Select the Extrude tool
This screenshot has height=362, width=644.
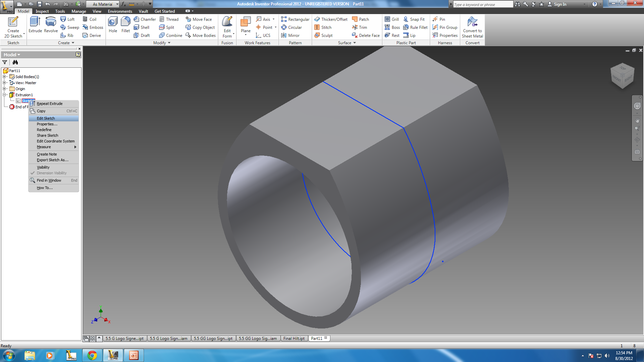(35, 24)
